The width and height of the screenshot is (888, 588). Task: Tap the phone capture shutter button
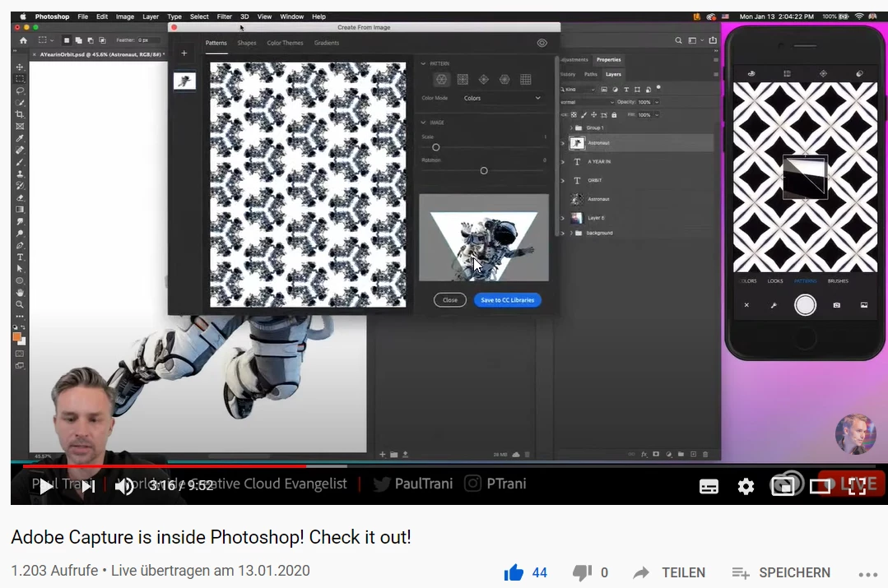pyautogui.click(x=806, y=305)
